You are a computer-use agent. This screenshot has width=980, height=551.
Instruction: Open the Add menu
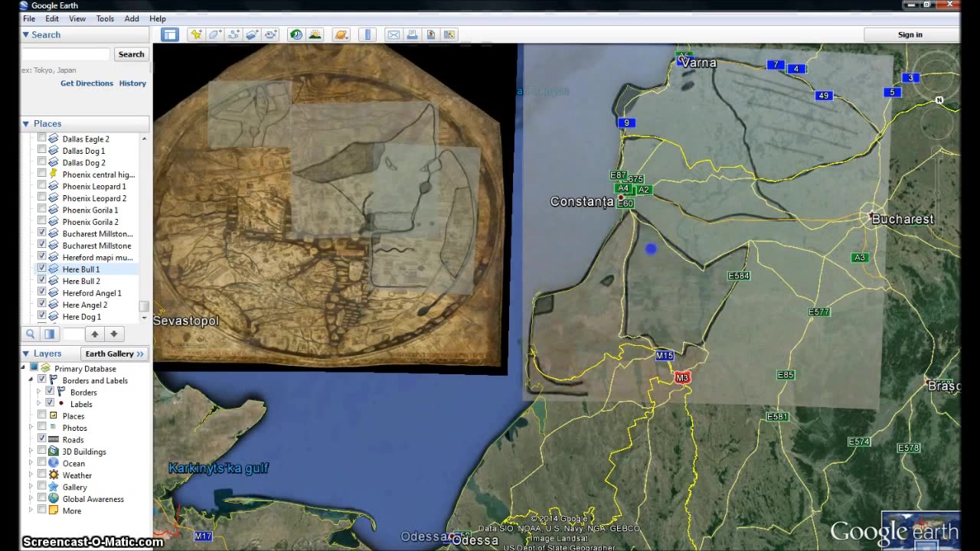[x=132, y=18]
